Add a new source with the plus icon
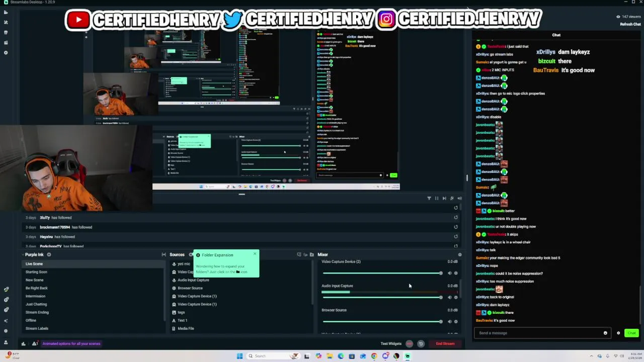 click(x=191, y=254)
